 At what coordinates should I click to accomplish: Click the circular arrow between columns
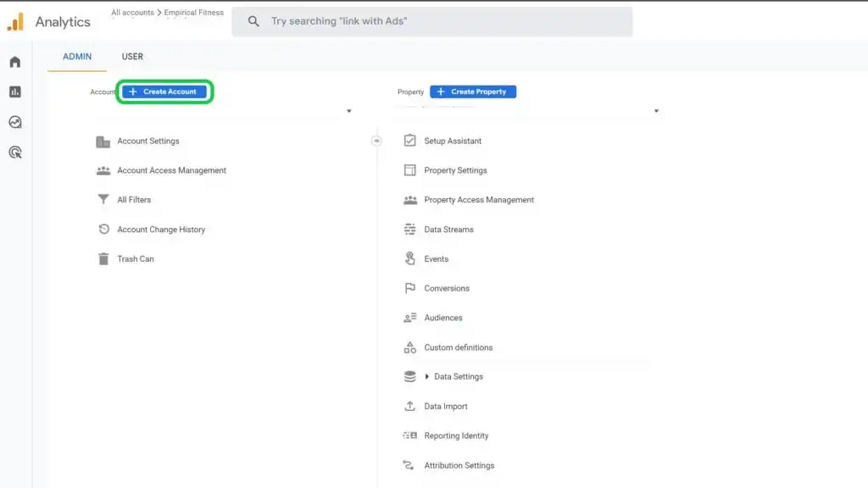[376, 141]
